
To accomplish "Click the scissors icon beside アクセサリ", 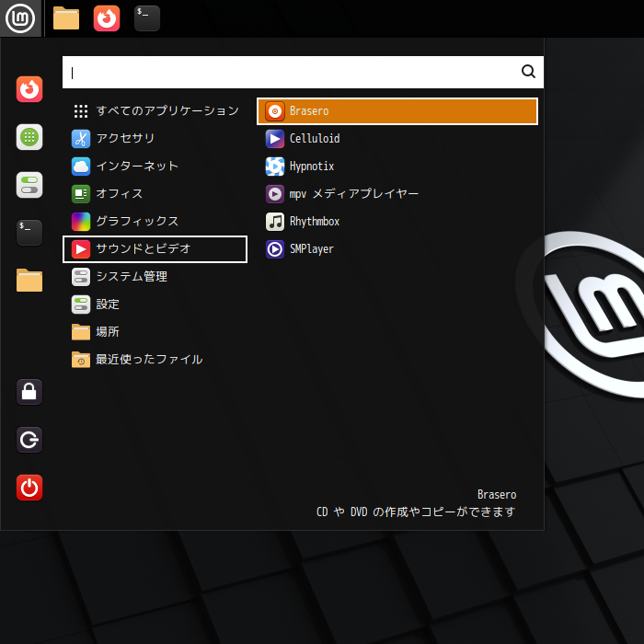I will [81, 139].
